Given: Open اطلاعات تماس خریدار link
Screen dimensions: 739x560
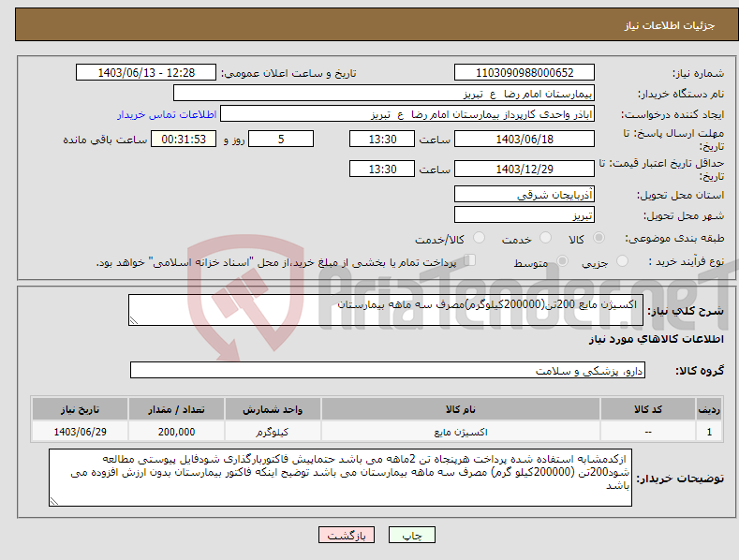Looking at the screenshot, I should [x=167, y=114].
